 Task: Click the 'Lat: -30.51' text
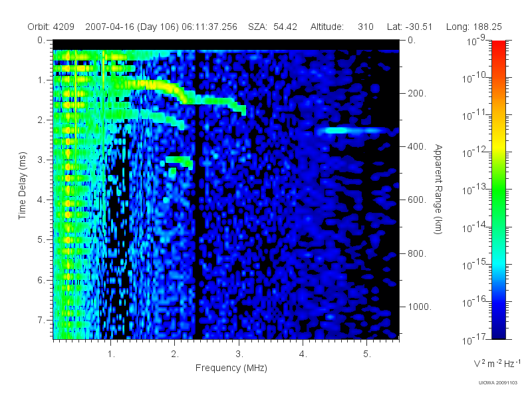(410, 27)
